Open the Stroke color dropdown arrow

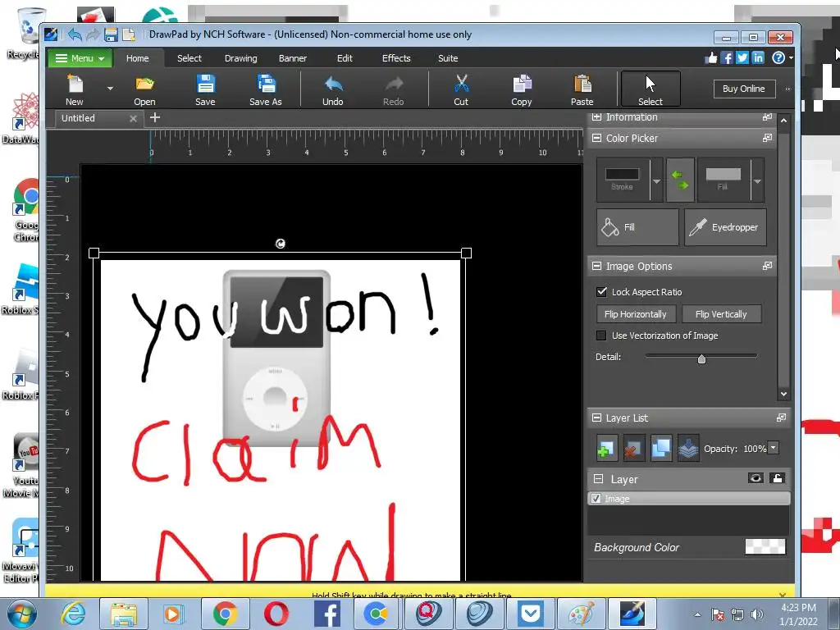[x=657, y=181]
